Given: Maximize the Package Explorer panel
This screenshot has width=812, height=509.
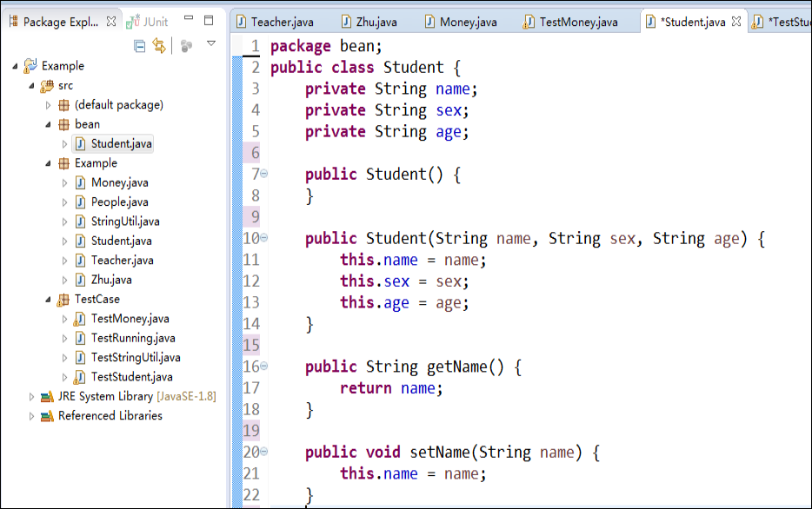Looking at the screenshot, I should click(x=209, y=20).
